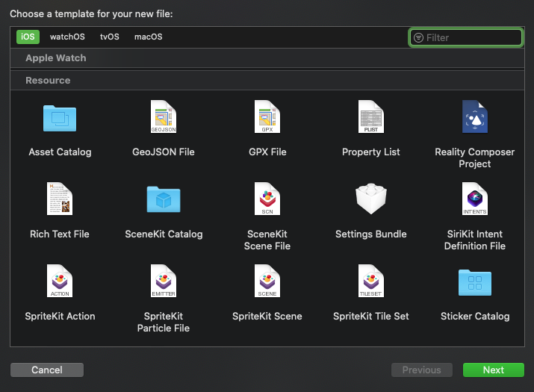The width and height of the screenshot is (534, 392).
Task: Click the 'Settings Bundle' label
Action: 371,234
